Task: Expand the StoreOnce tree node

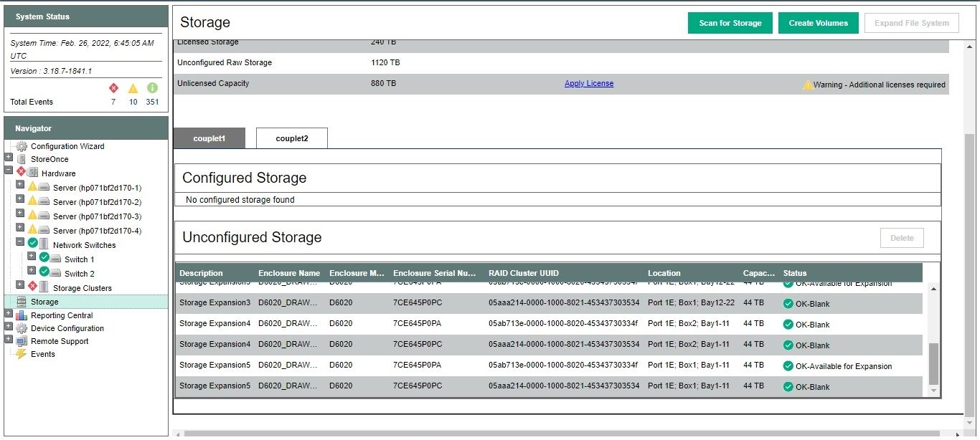Action: pyautogui.click(x=9, y=158)
